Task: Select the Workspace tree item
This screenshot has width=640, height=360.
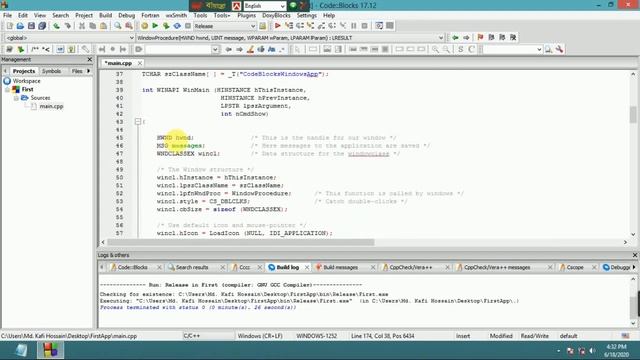Action: coord(27,81)
